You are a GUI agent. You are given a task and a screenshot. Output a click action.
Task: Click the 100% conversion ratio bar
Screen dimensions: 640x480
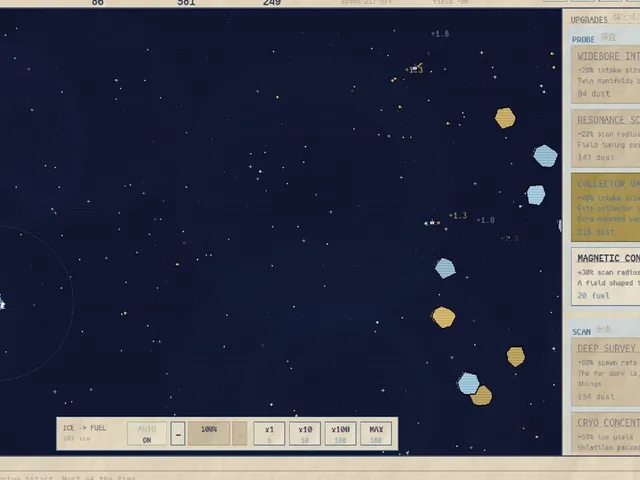209,434
